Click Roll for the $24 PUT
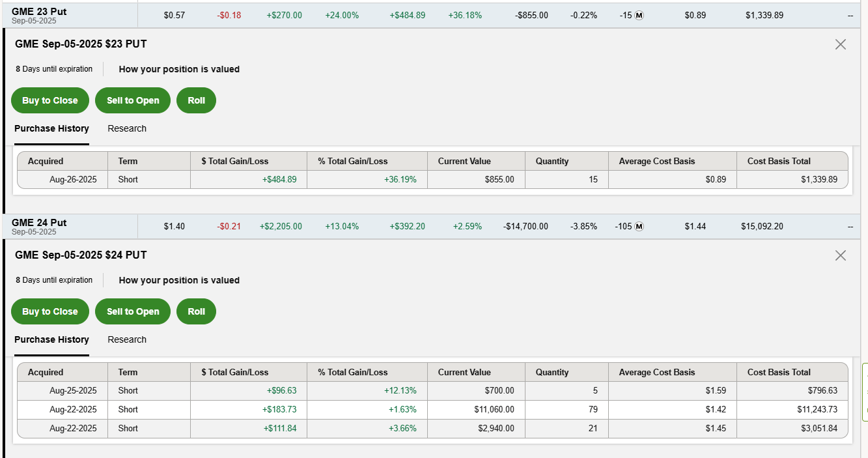The height and width of the screenshot is (458, 868). click(x=196, y=311)
